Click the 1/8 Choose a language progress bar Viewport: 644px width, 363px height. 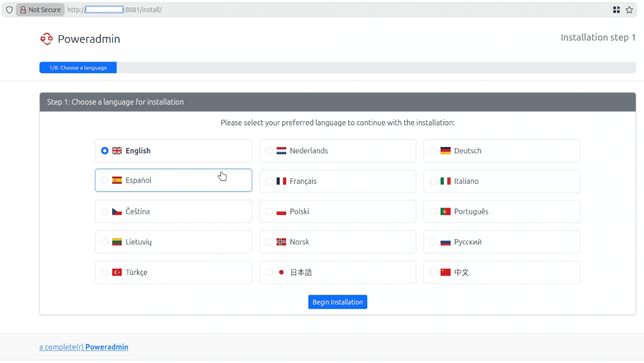point(78,68)
